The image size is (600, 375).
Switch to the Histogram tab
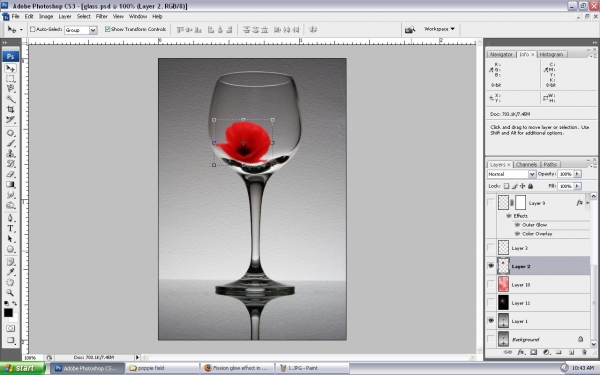coord(551,54)
